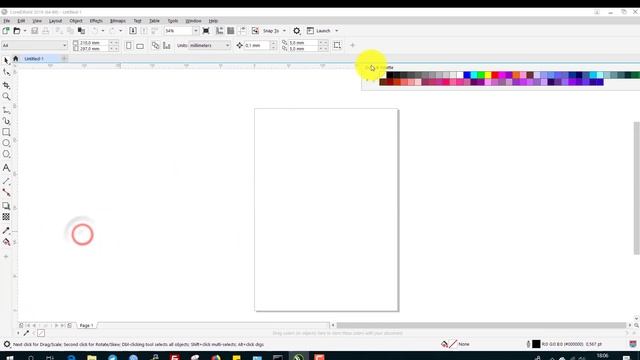The height and width of the screenshot is (360, 640).
Task: Expand the Launch dropdown
Action: click(x=337, y=31)
